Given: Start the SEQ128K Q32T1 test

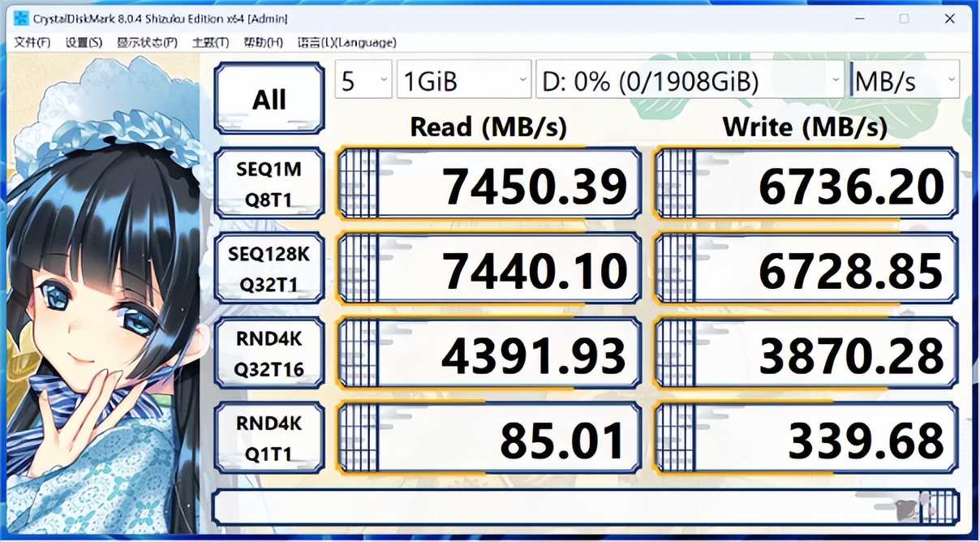Looking at the screenshot, I should (x=269, y=269).
